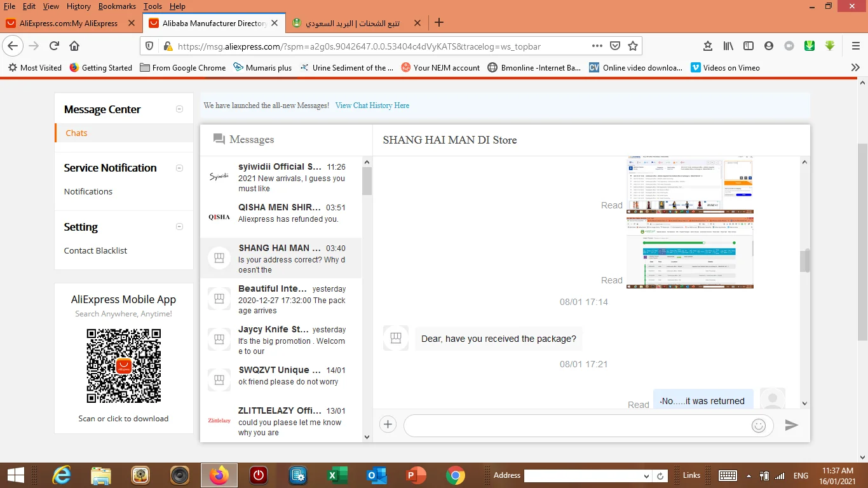Collapse the Setting section
Screen dimensions: 868x488
[x=179, y=227]
